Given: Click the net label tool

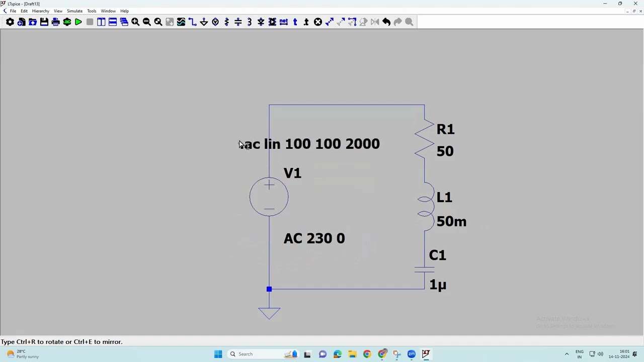Looking at the screenshot, I should 284,22.
